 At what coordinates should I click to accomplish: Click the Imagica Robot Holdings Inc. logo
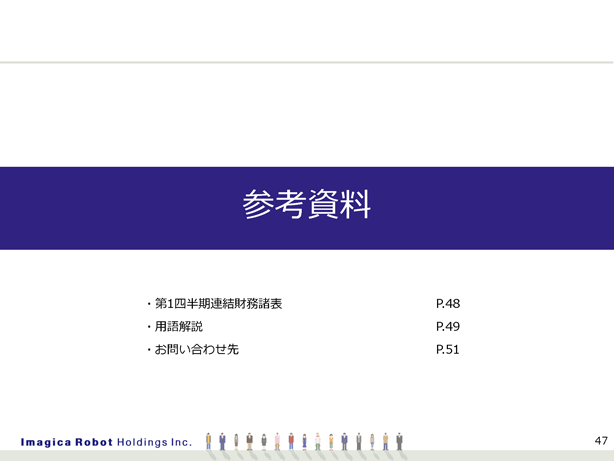tap(106, 442)
